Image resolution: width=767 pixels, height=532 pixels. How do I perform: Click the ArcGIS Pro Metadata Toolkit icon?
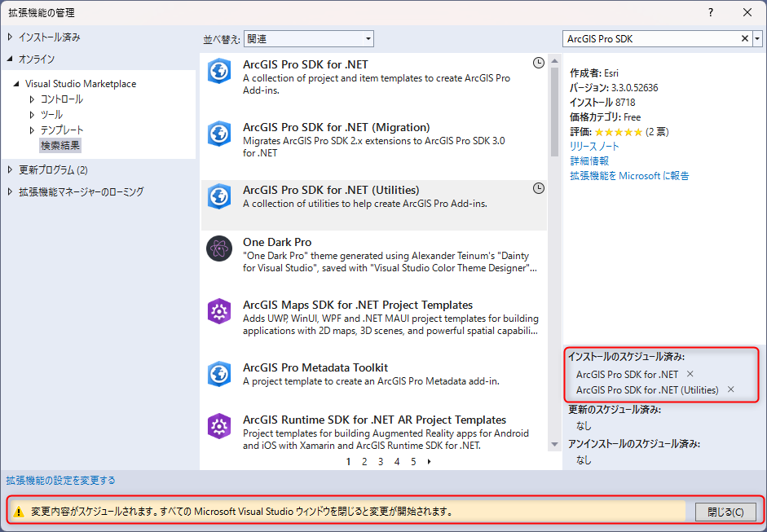click(219, 374)
